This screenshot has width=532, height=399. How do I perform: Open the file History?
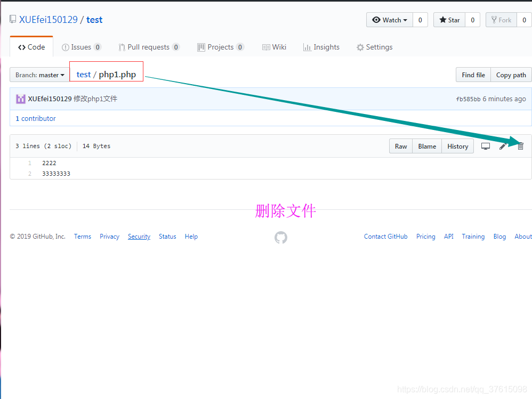457,146
